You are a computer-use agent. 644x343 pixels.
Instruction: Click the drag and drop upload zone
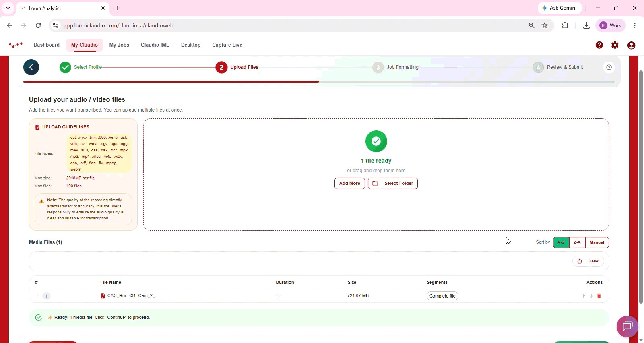tap(376, 174)
